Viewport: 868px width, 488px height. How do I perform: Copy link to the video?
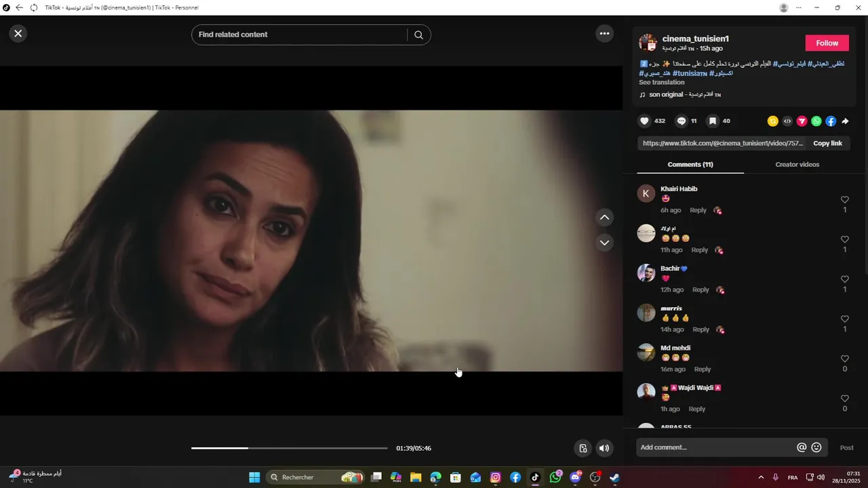827,144
